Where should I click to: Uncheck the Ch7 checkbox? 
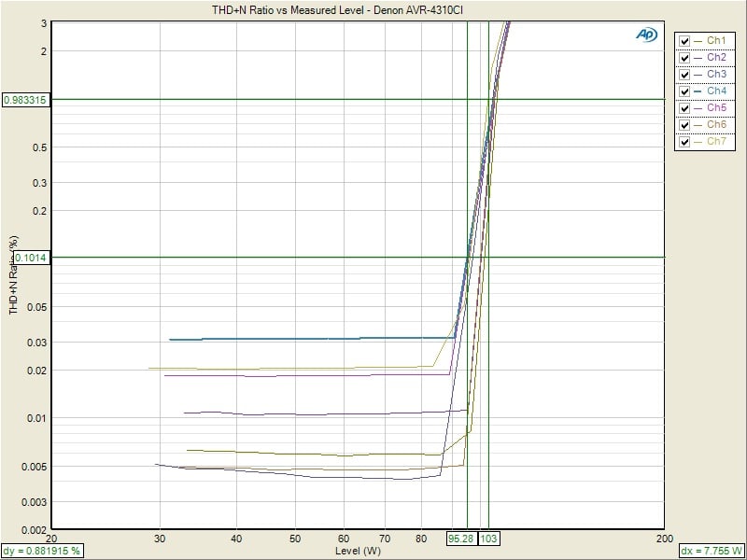pyautogui.click(x=685, y=142)
